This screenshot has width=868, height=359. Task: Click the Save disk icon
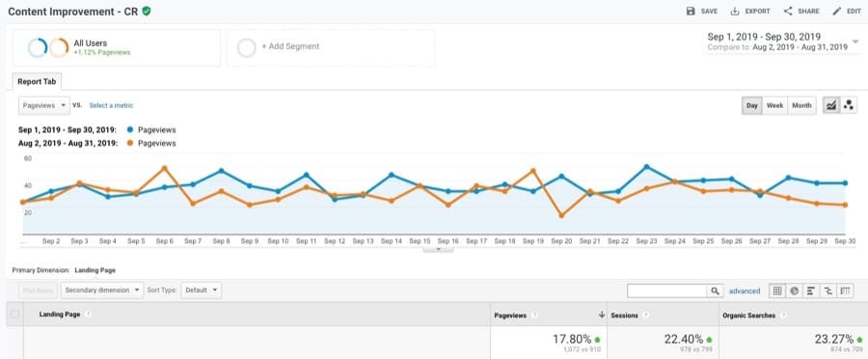691,11
